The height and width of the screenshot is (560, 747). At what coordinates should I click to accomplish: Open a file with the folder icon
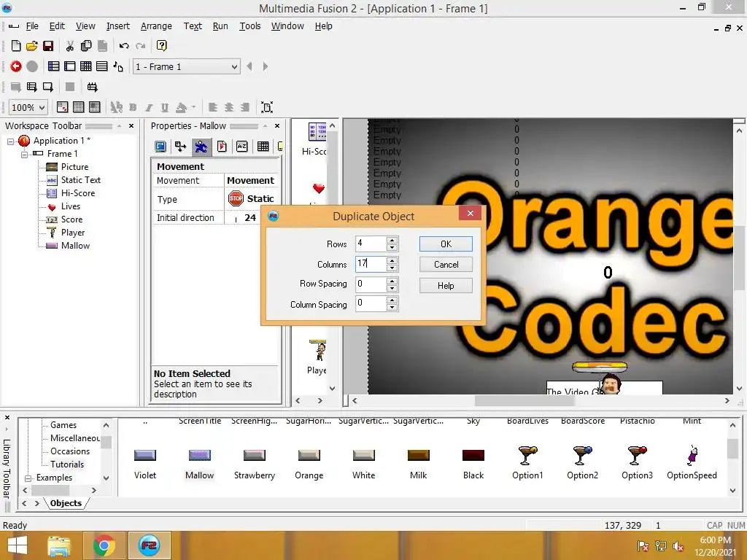32,46
